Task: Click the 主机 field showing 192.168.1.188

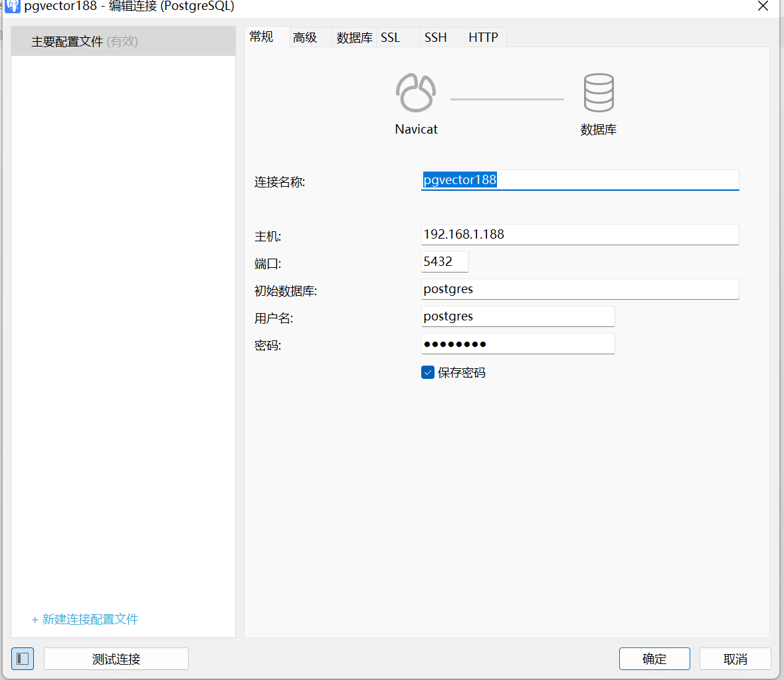Action: click(x=579, y=235)
